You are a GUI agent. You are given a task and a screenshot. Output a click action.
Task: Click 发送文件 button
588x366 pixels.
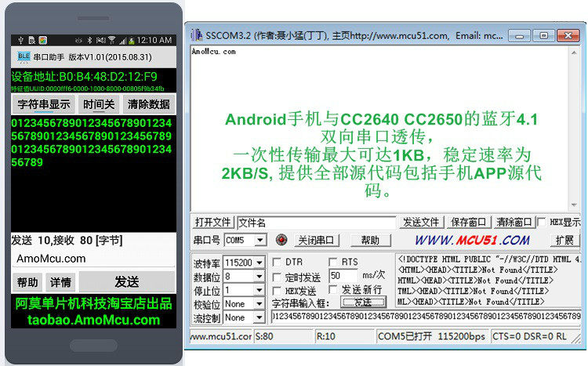422,223
